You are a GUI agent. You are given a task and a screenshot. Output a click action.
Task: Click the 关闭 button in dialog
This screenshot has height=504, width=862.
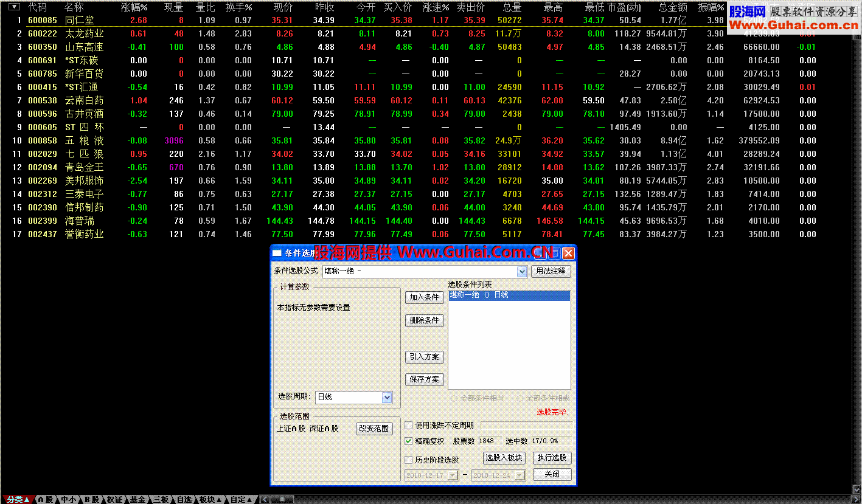(x=552, y=474)
